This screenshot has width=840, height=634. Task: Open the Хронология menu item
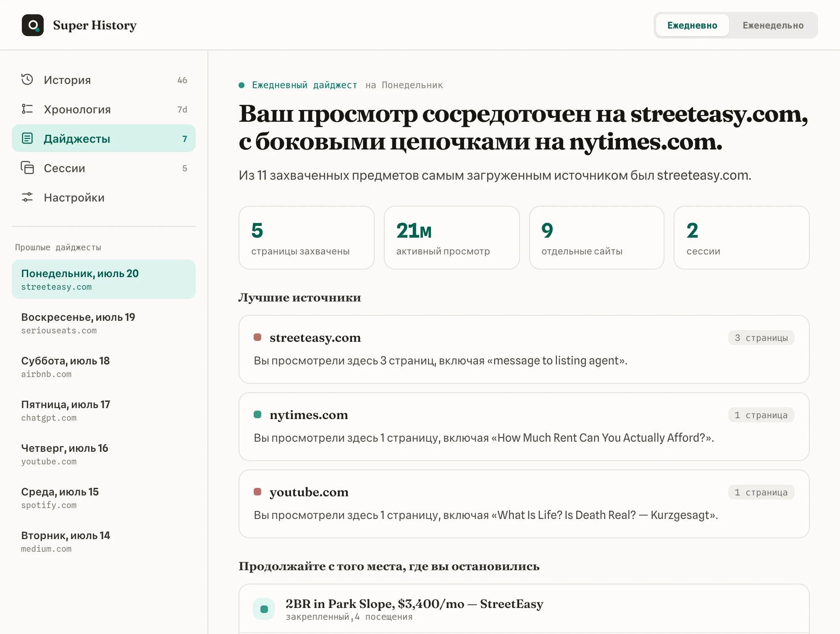click(x=104, y=109)
